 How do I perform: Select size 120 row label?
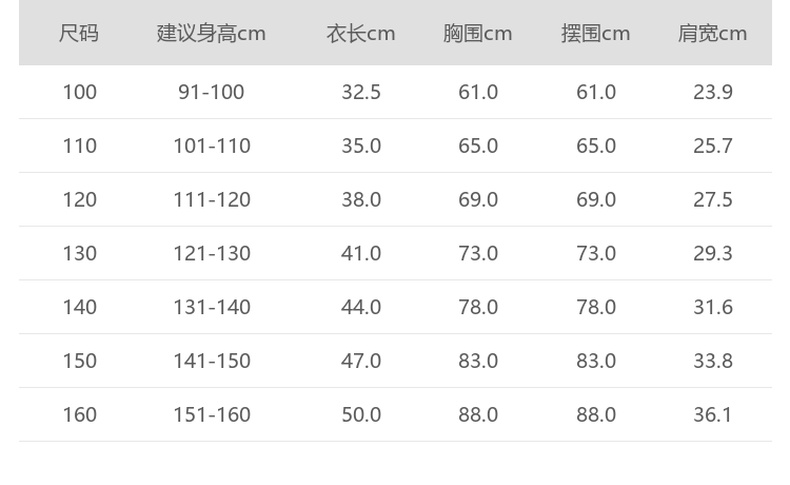tap(79, 200)
